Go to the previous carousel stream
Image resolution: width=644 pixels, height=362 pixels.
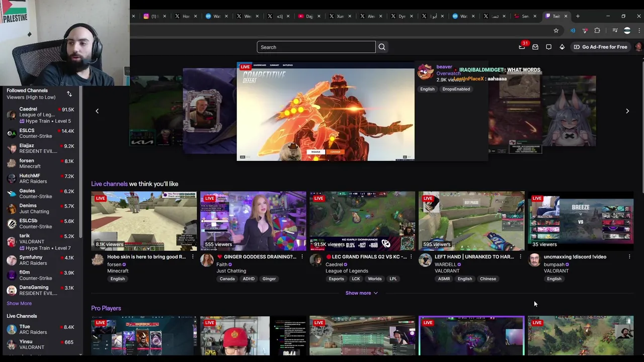click(x=97, y=111)
